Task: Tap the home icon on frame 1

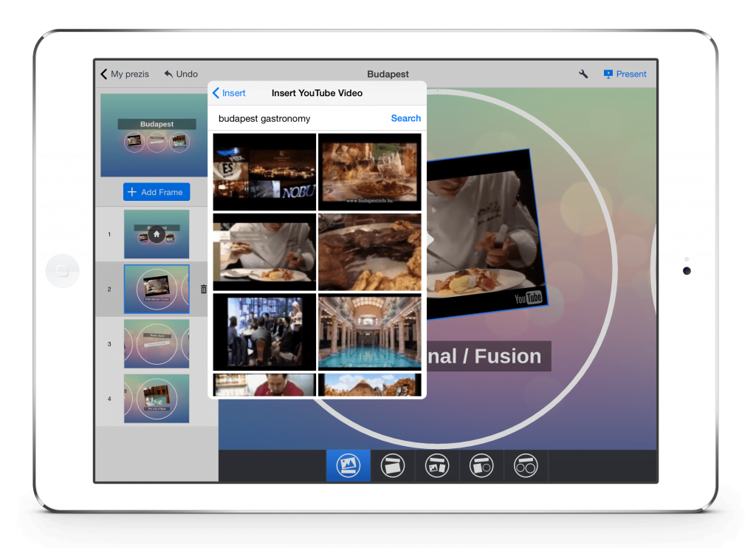Action: [157, 234]
